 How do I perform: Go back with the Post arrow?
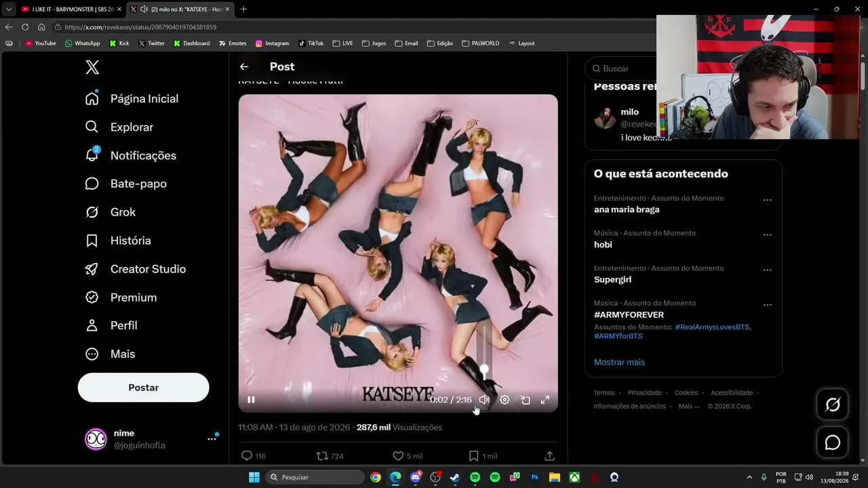tap(244, 66)
